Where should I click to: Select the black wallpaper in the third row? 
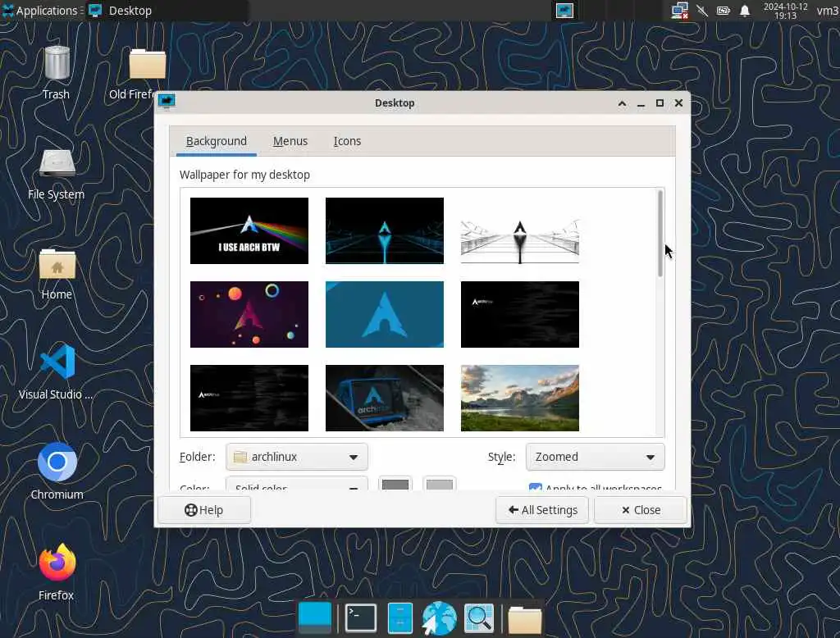[249, 398]
